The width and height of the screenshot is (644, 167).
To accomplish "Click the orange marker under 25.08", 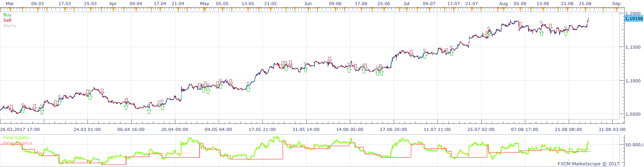I will coord(586,9).
